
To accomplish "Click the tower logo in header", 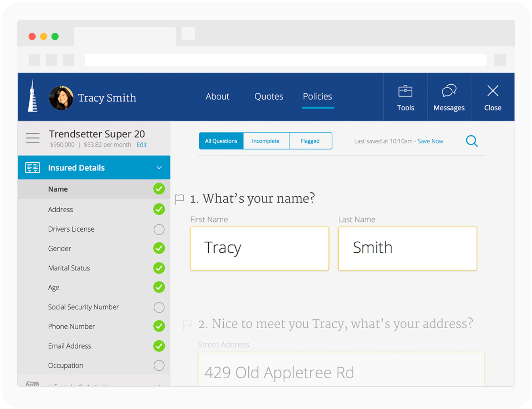I will pyautogui.click(x=33, y=97).
